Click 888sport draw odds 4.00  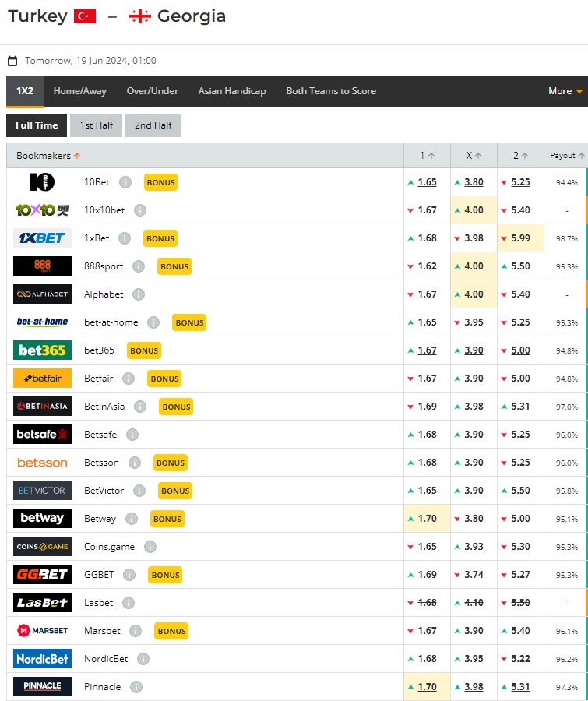tap(474, 266)
